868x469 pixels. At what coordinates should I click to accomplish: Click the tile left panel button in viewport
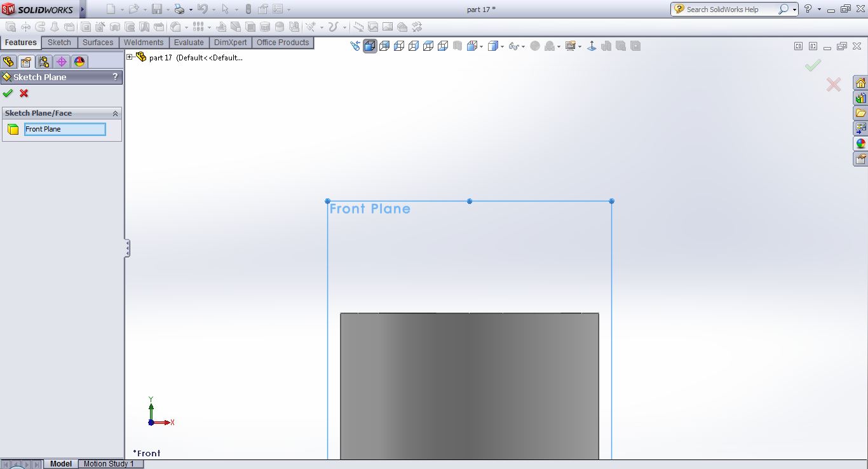click(x=799, y=46)
